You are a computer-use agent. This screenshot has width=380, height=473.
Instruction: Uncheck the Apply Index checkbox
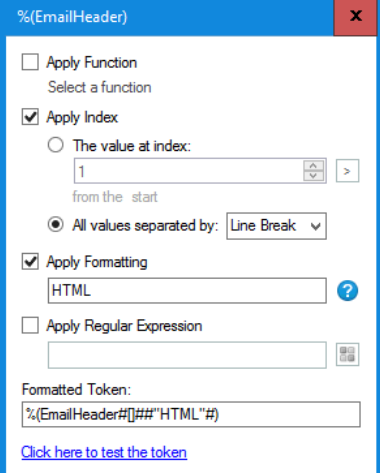pyautogui.click(x=30, y=117)
